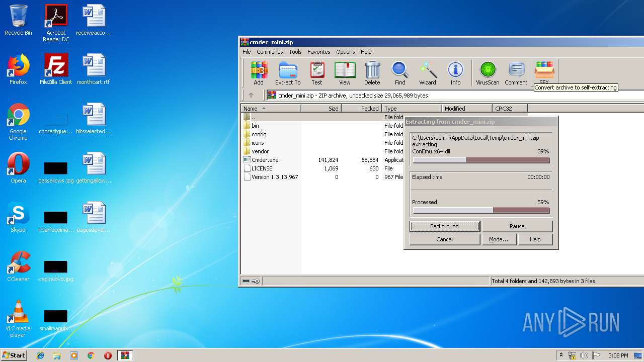Click the Windows Explorer taskbar icon

click(x=57, y=355)
